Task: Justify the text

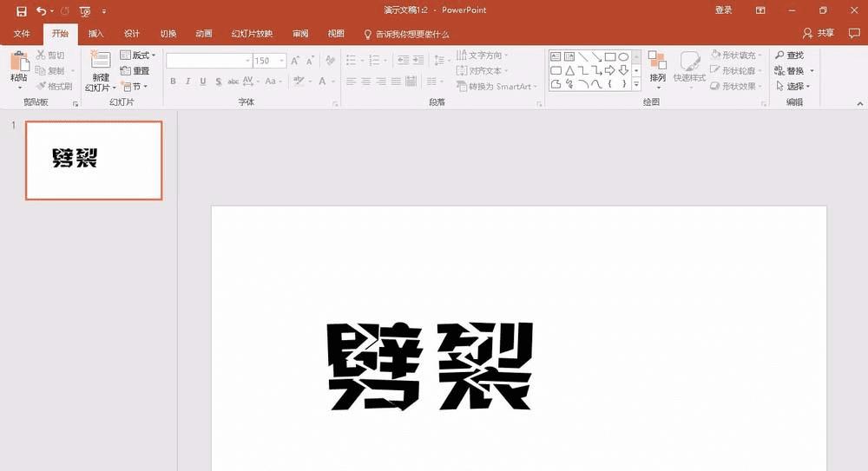Action: click(x=396, y=82)
